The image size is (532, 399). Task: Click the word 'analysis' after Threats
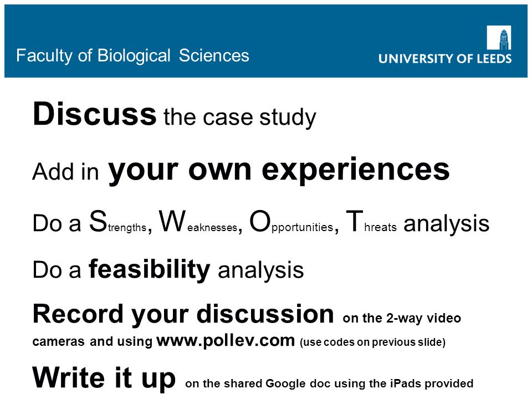tap(447, 224)
